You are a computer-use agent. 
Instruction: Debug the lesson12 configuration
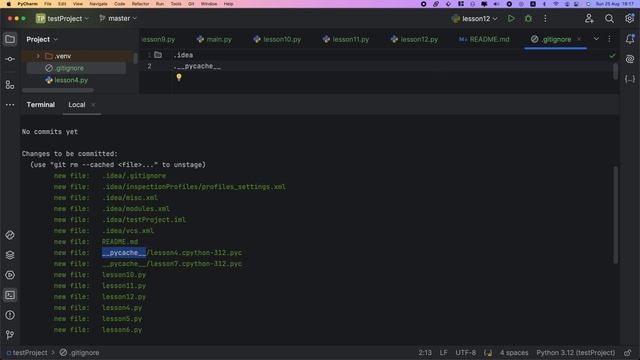528,18
